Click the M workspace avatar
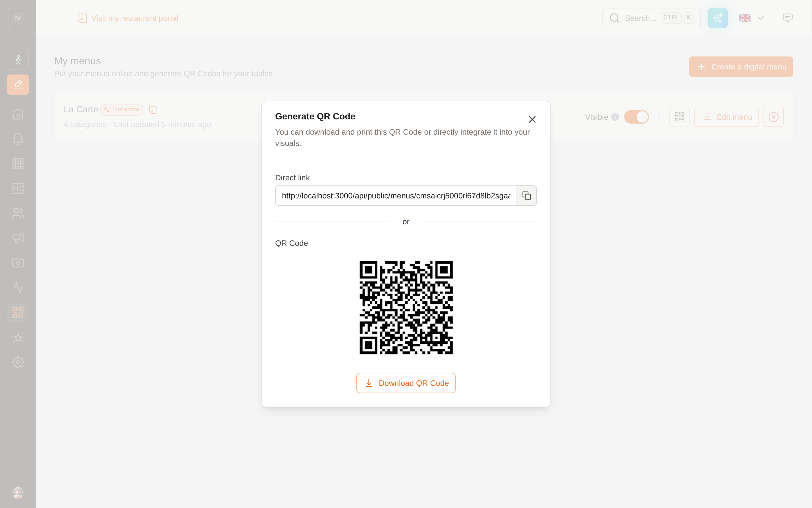This screenshot has height=508, width=812. pos(18,18)
